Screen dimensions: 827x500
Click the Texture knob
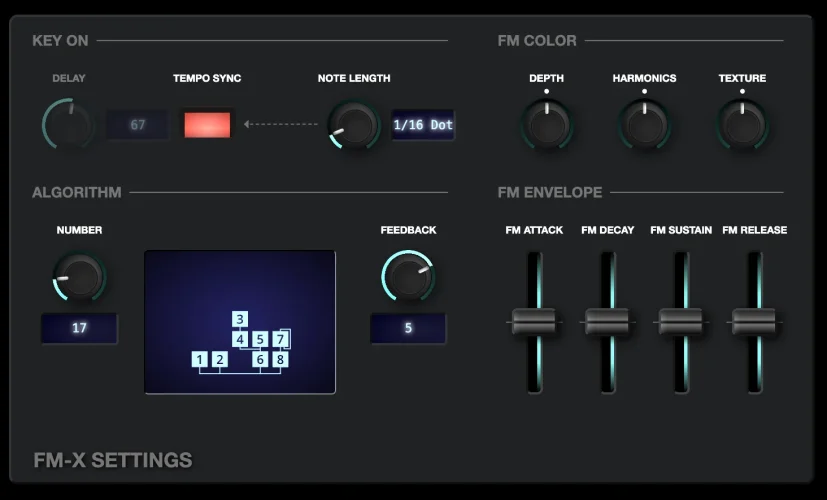pyautogui.click(x=742, y=125)
